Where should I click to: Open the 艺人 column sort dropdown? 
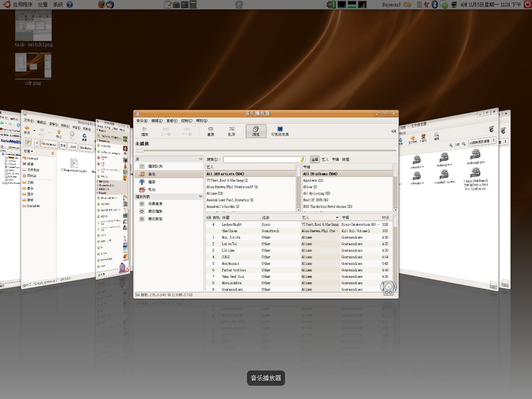[x=337, y=217]
